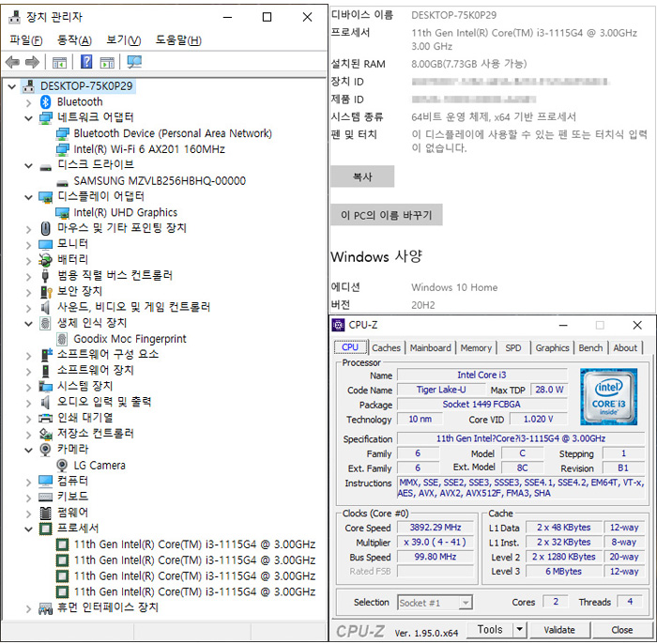The image size is (657, 644).
Task: Switch to the Mainboard tab in CPU-Z
Action: click(x=430, y=347)
